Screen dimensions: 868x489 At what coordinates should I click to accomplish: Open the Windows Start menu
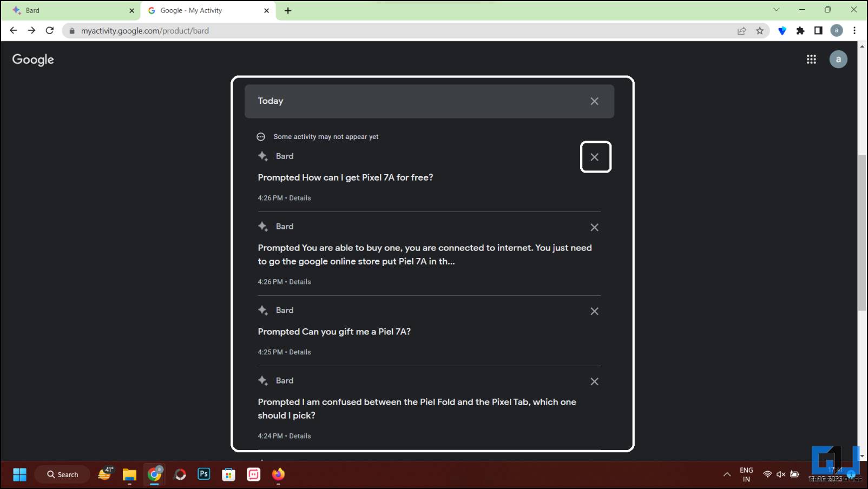point(20,474)
